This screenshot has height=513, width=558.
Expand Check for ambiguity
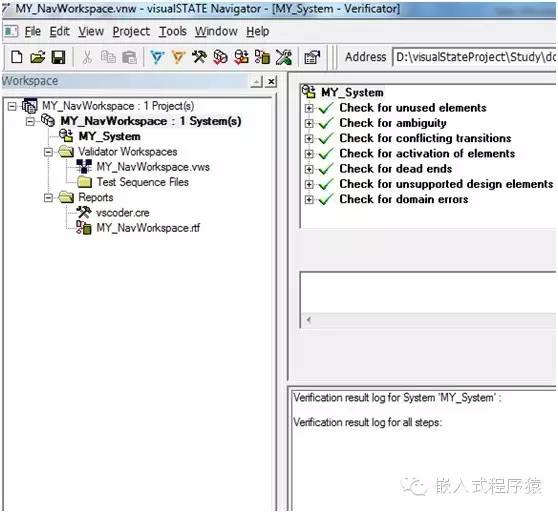(x=309, y=123)
